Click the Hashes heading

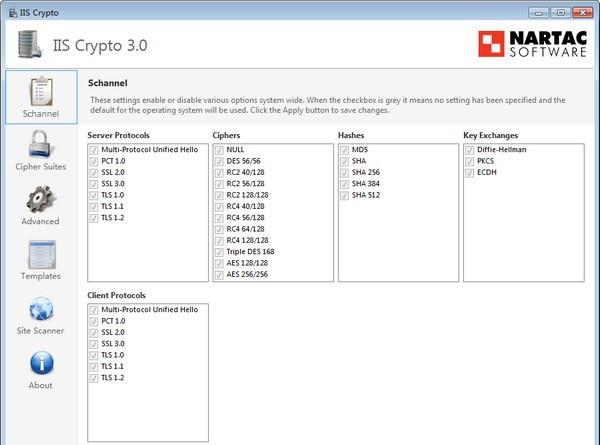[x=351, y=135]
